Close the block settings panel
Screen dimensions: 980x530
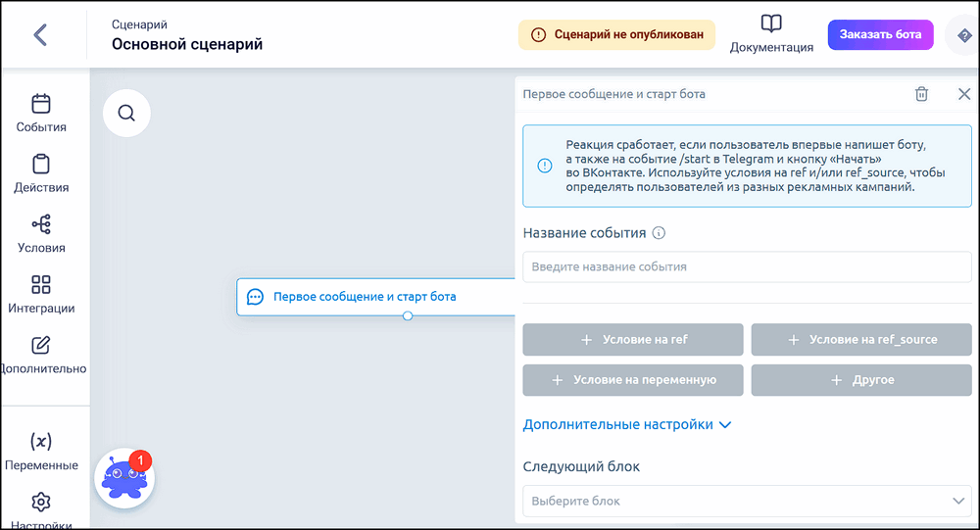click(963, 94)
